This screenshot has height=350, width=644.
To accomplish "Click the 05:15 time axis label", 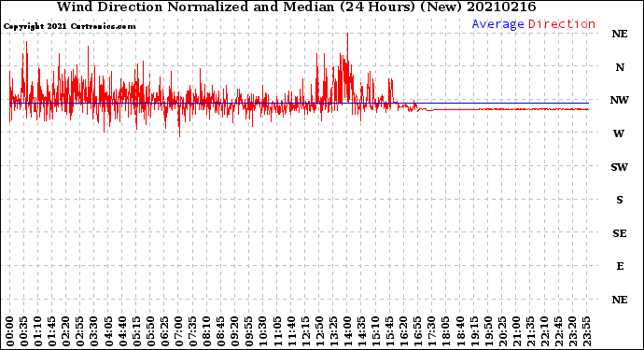I will 136,331.
